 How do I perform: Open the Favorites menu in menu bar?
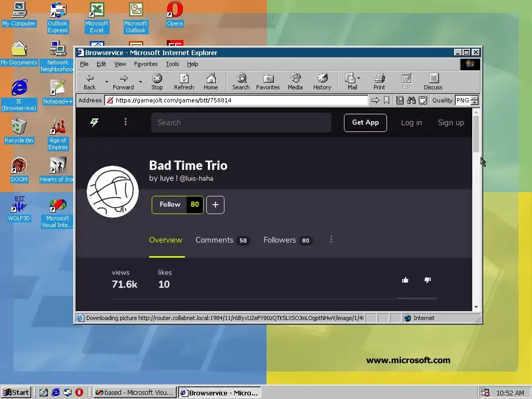click(x=146, y=64)
